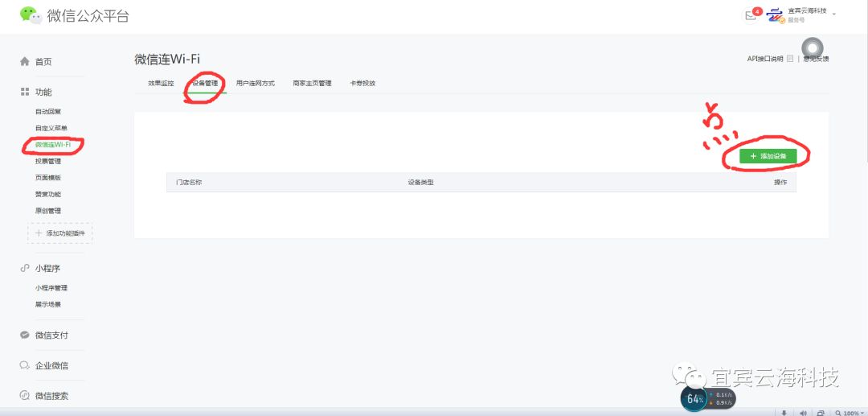Click the 企业微信 chat bubble icon

click(25, 366)
